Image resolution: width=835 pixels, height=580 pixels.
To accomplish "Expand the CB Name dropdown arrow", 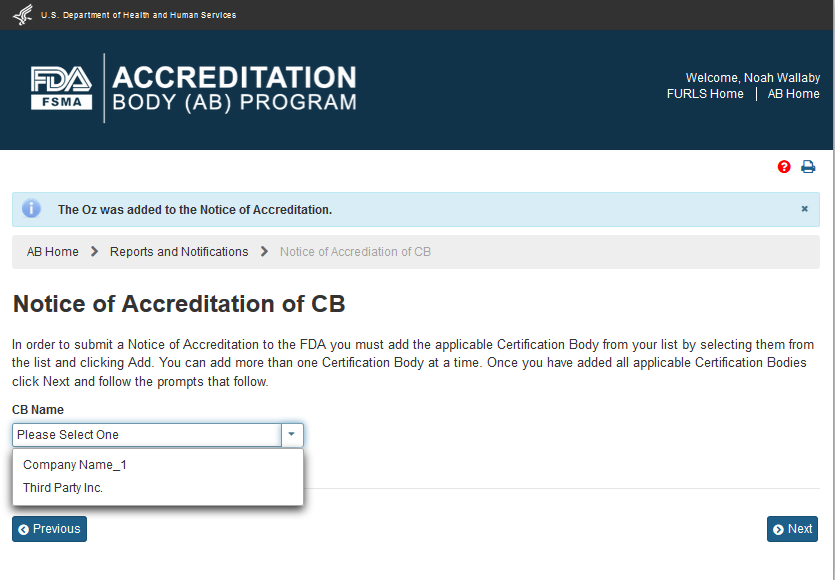I will 292,435.
